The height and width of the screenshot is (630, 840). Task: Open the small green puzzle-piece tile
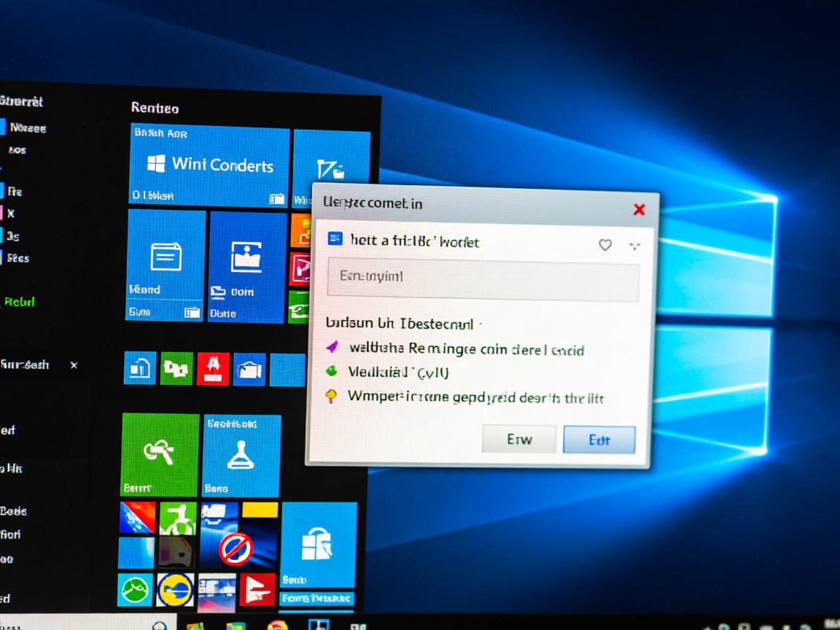tap(176, 369)
